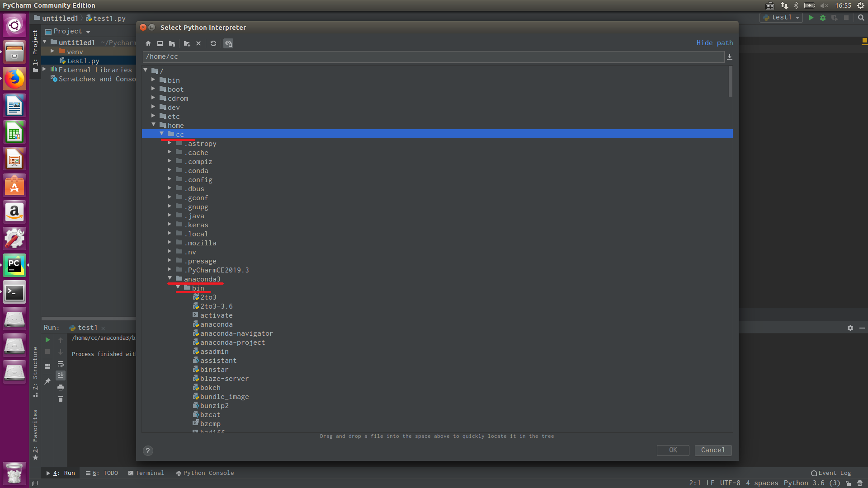Click the Hide path link
Image resolution: width=868 pixels, height=488 pixels.
point(714,43)
